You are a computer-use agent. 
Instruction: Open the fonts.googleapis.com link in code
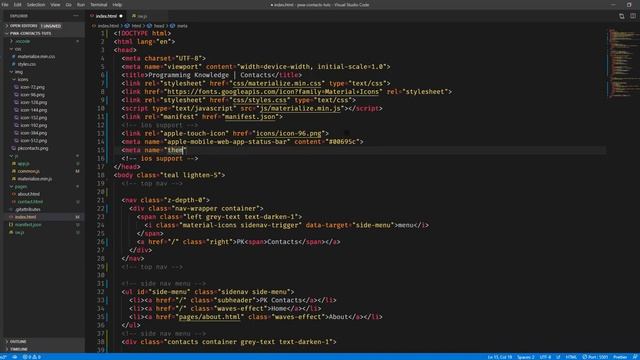tap(273, 92)
